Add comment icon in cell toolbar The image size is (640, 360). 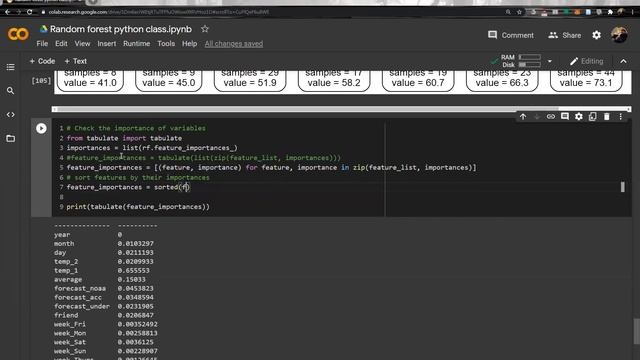565,117
